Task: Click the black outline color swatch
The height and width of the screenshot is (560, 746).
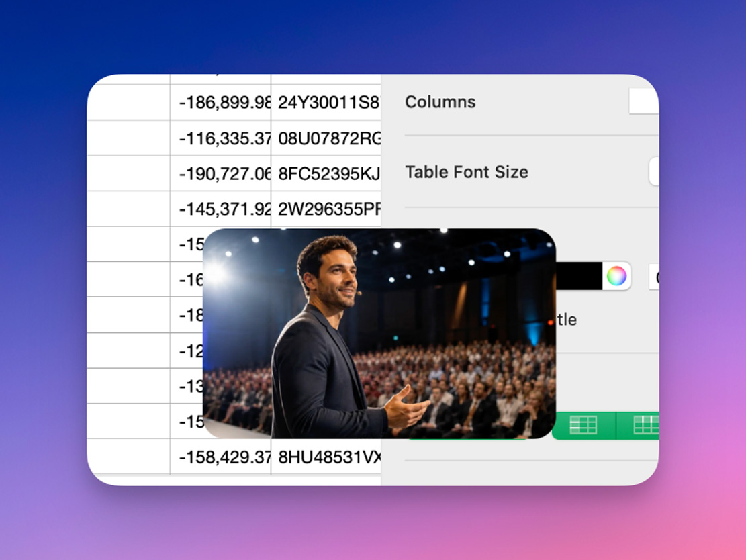Action: pos(579,276)
